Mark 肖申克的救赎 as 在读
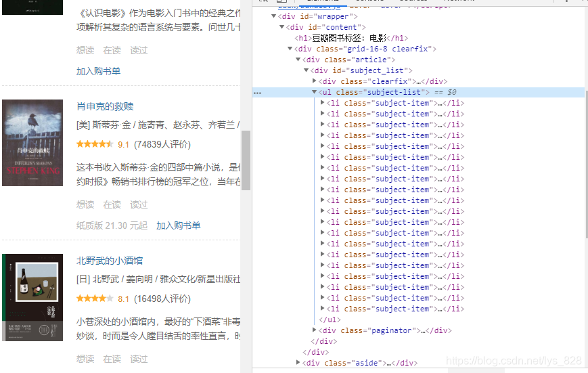Image resolution: width=588 pixels, height=373 pixels. click(112, 204)
